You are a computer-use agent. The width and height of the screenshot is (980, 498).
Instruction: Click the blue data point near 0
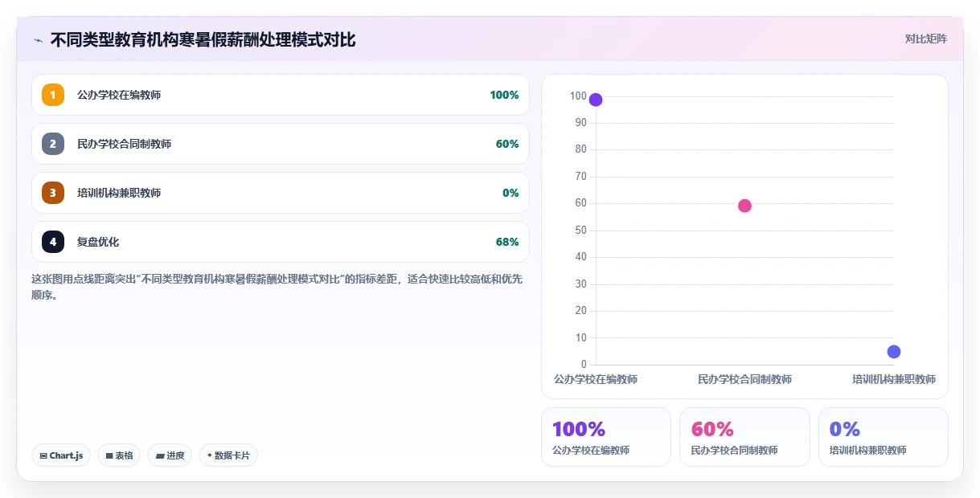894,352
